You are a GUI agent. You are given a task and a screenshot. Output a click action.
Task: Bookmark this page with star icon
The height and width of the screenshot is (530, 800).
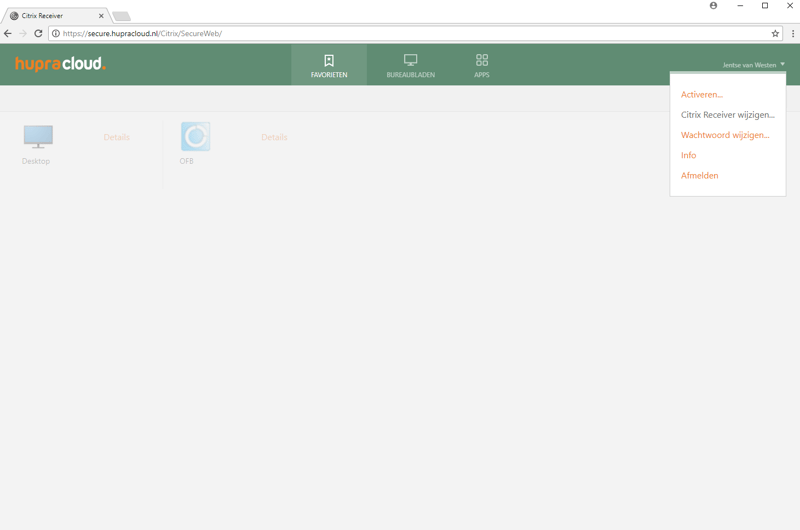point(775,33)
